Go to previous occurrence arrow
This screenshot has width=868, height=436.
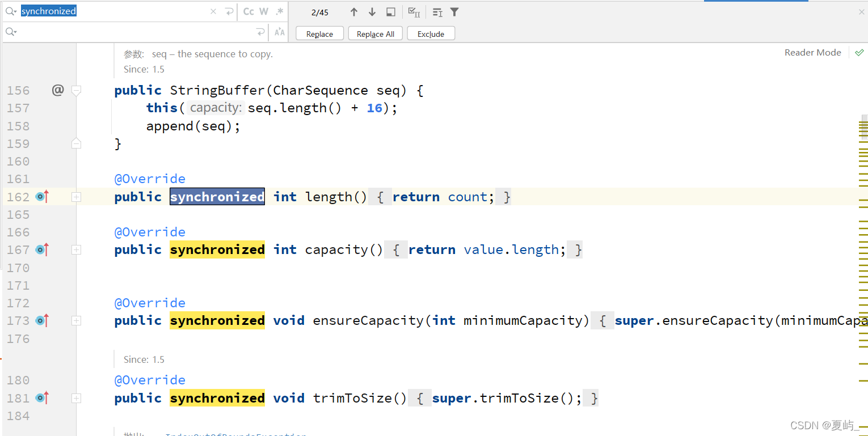(x=354, y=12)
